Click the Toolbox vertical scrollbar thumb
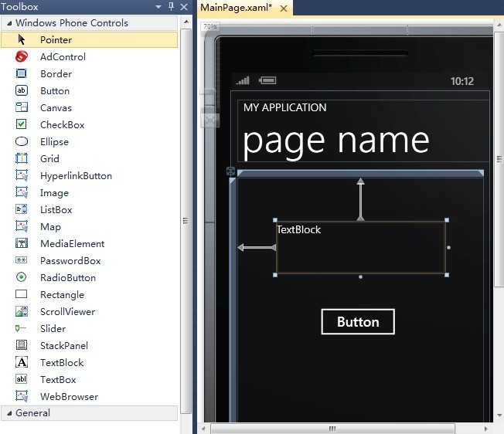The image size is (504, 434). click(186, 221)
